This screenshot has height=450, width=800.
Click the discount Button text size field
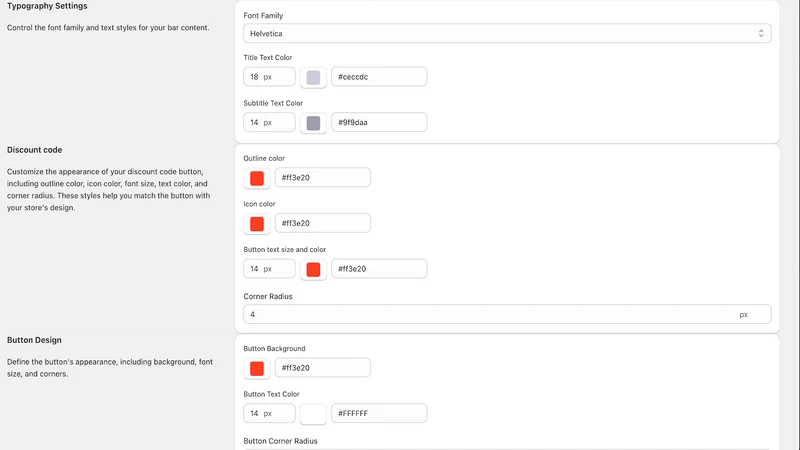point(269,269)
